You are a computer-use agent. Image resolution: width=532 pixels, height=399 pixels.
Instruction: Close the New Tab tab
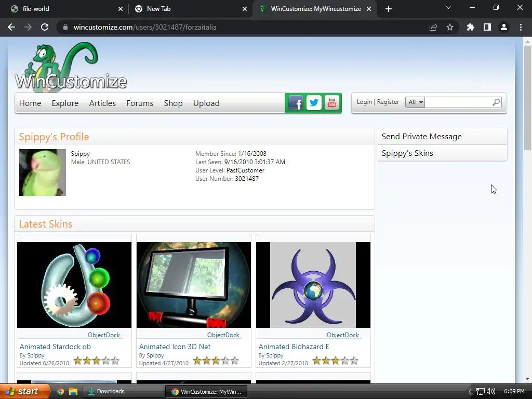pos(245,9)
